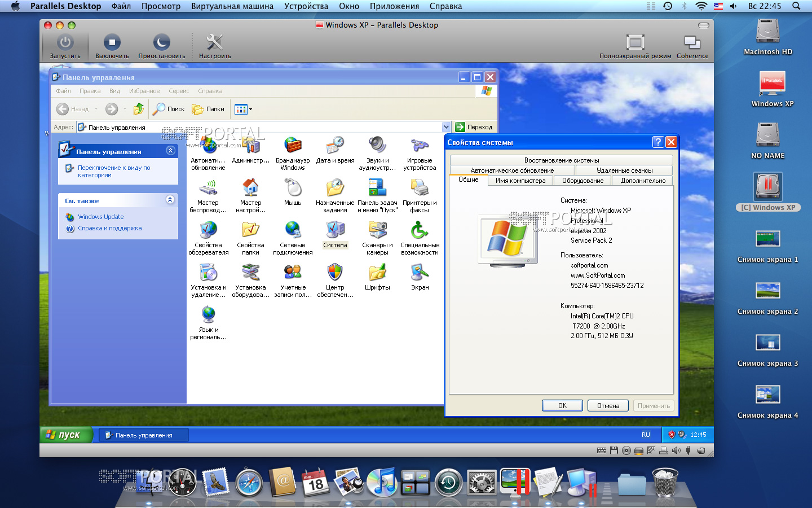Click Папки in Explorer toolbar
This screenshot has width=812, height=508.
[x=208, y=109]
